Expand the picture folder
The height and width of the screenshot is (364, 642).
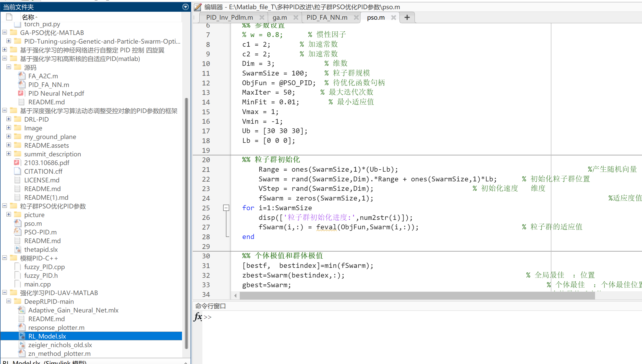[9, 214]
